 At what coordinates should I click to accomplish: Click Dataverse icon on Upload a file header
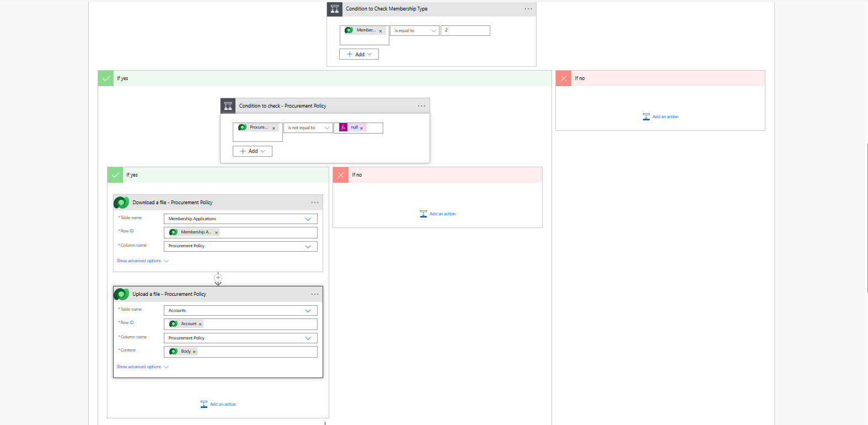coord(121,294)
